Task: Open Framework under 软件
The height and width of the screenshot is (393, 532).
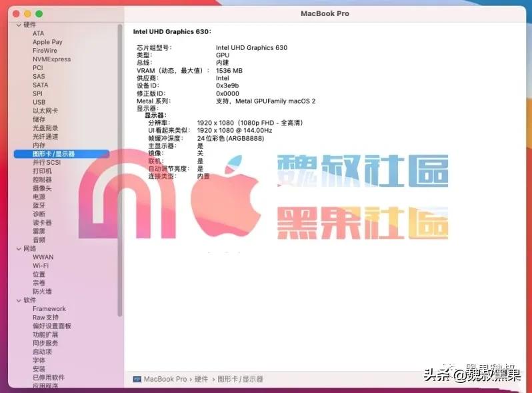Action: click(x=49, y=309)
